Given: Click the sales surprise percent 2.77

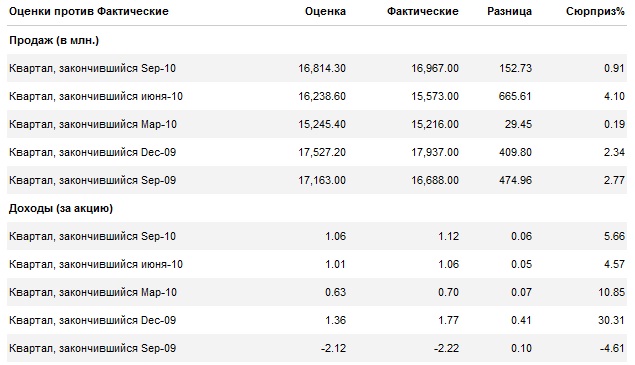Looking at the screenshot, I should [614, 180].
